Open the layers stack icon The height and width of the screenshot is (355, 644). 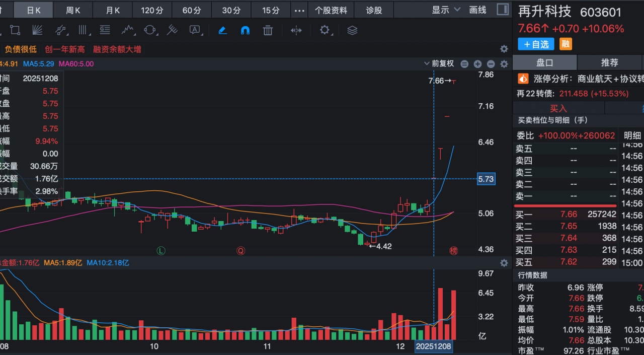click(x=352, y=30)
